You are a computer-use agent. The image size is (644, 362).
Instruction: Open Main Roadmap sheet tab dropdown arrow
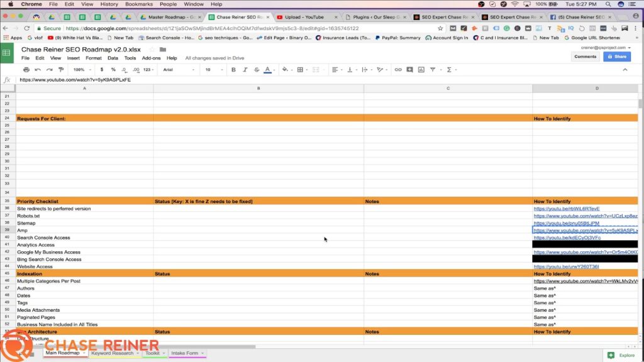[84, 353]
